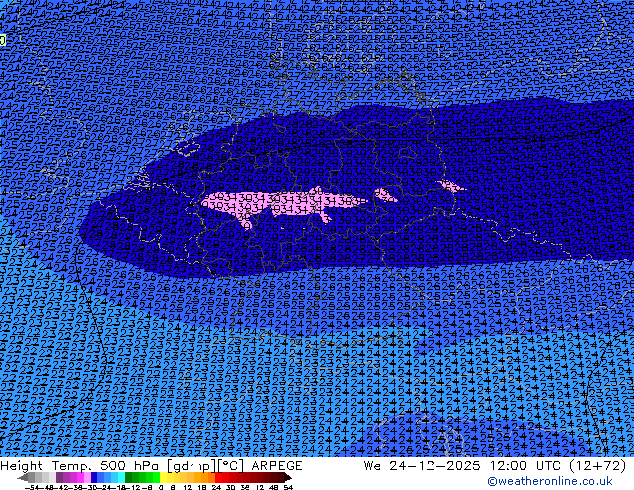The image size is (634, 490).
Task: Click the light pink legend swatch
Action: click(x=87, y=477)
